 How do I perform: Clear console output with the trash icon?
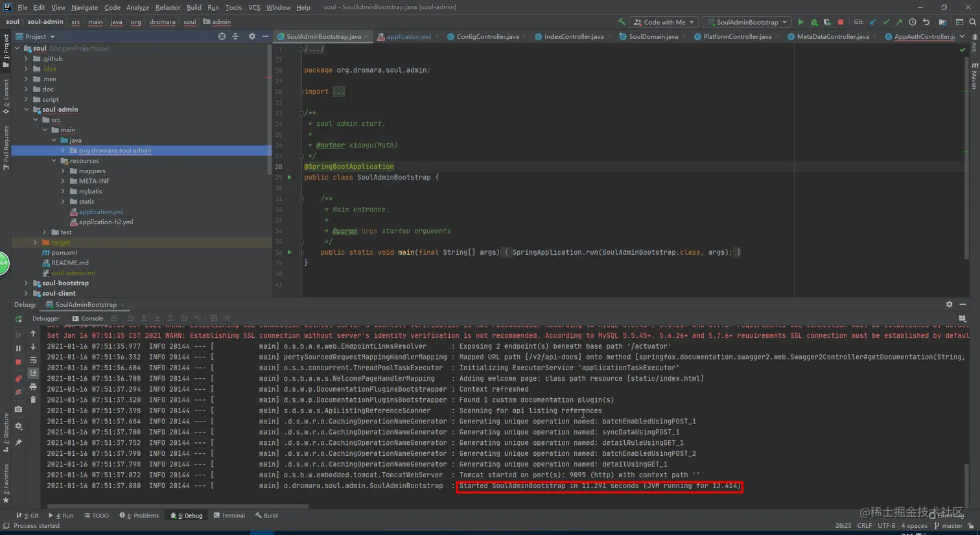coord(33,399)
